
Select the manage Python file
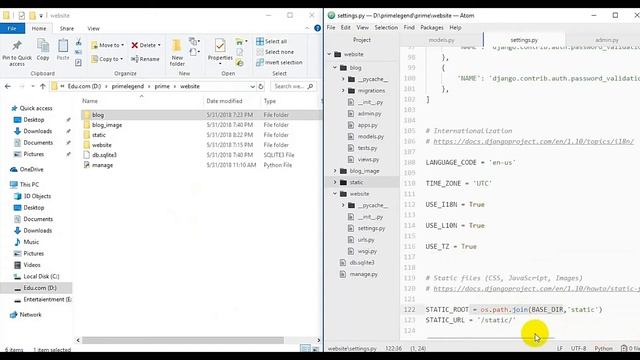[x=102, y=165]
